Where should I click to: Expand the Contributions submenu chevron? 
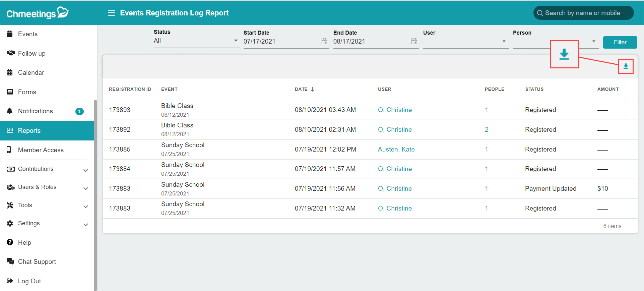click(86, 170)
